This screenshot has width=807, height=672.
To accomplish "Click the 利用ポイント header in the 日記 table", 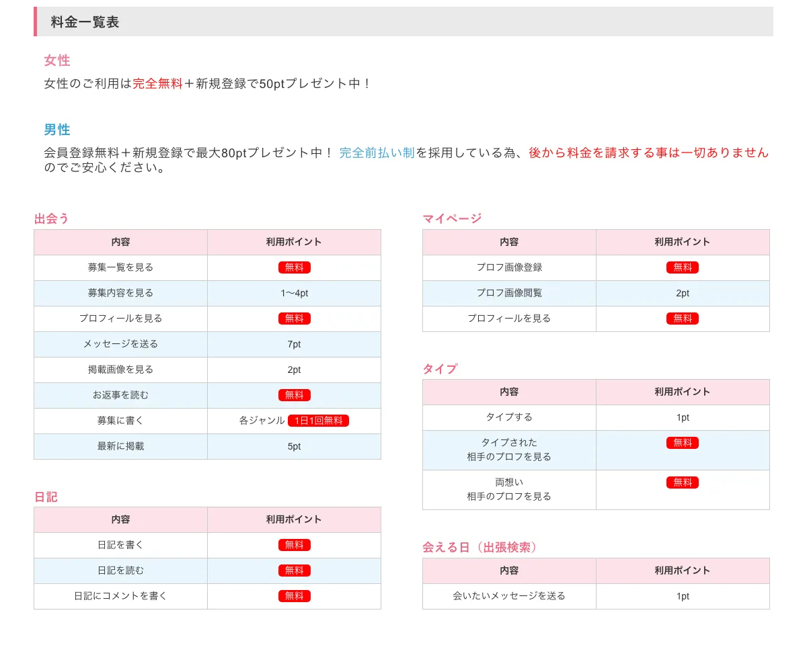I will point(295,519).
